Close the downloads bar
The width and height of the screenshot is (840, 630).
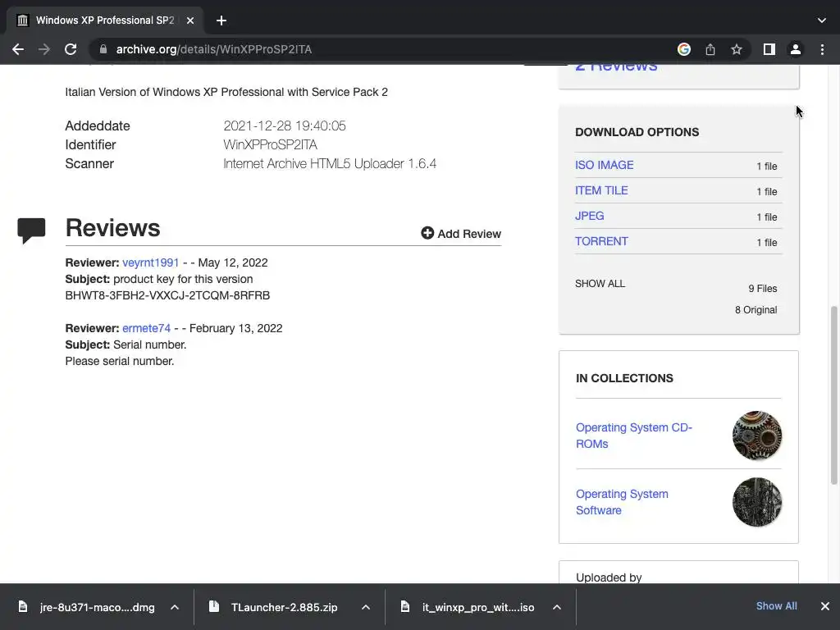(825, 606)
